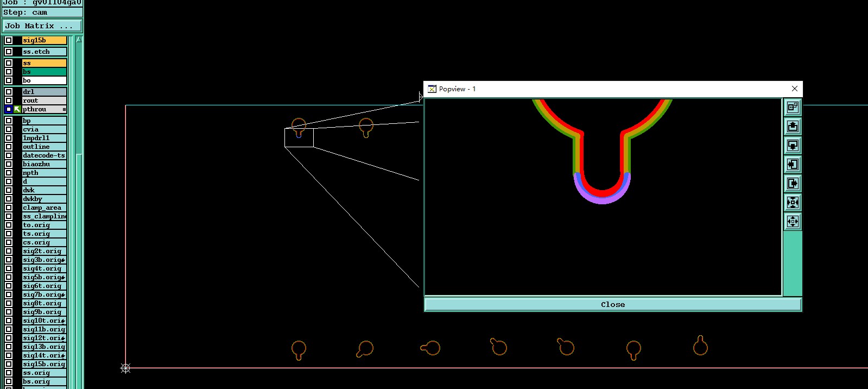Image resolution: width=868 pixels, height=389 pixels.
Task: Toggle visibility checkbox for layer ss
Action: click(9, 63)
